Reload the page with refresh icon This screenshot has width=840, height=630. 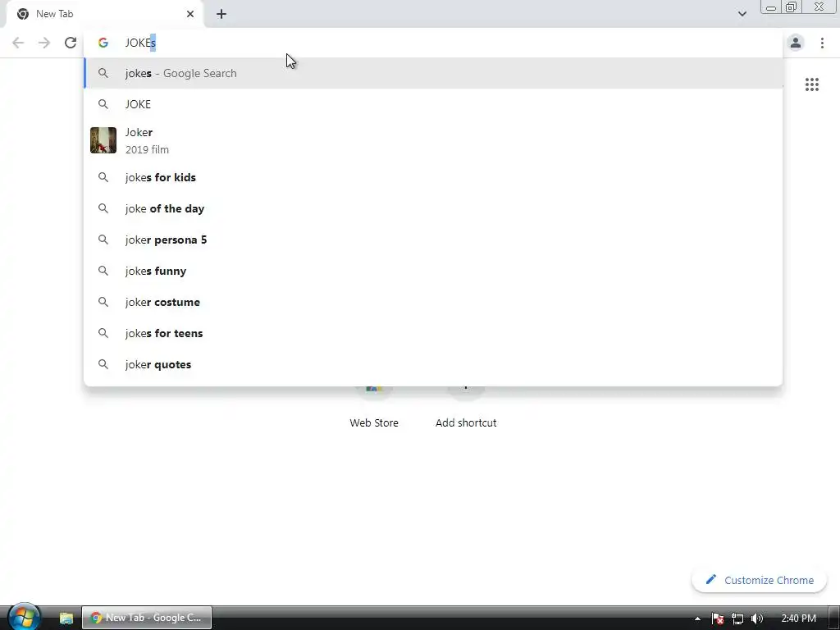(x=71, y=43)
